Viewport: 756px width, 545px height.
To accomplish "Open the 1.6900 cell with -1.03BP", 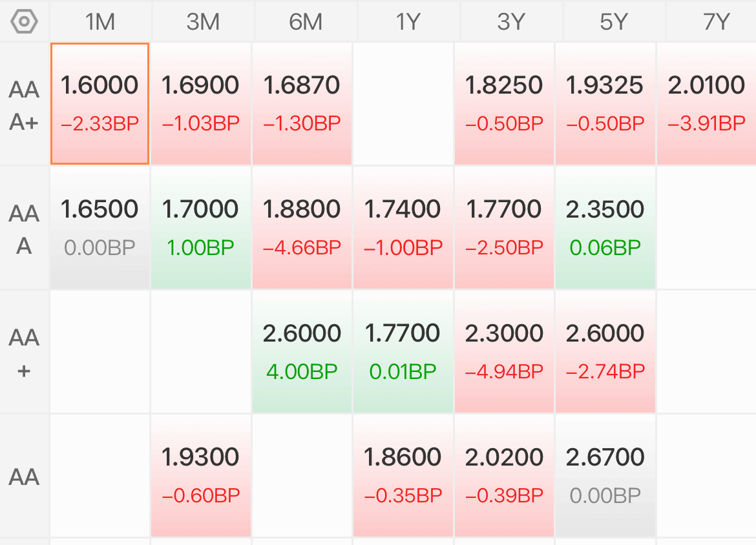I will (x=201, y=103).
